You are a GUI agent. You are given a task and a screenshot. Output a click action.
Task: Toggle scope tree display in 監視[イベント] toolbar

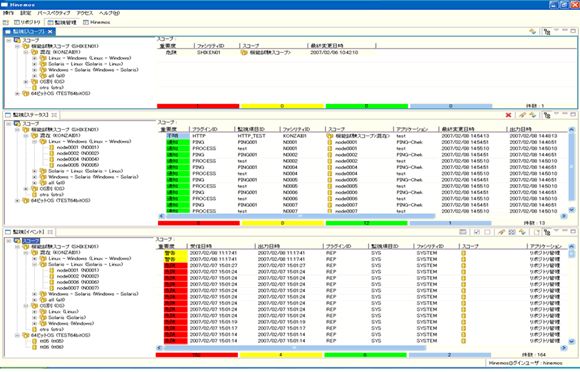coord(547,232)
